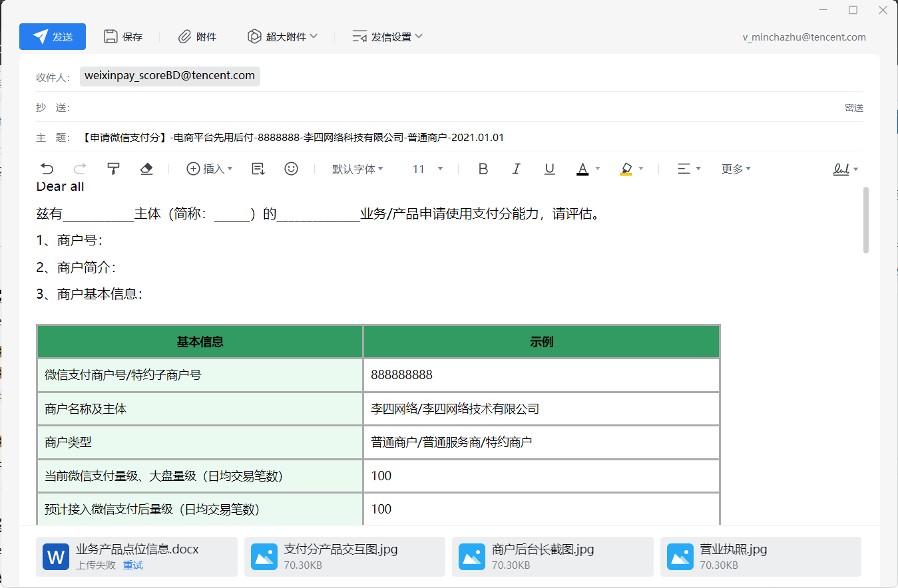Click the redo arrow icon
898x588 pixels.
click(x=80, y=169)
